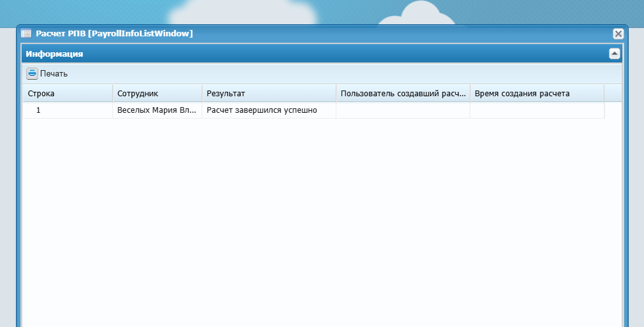Click the window list icon in title bar

26,34
